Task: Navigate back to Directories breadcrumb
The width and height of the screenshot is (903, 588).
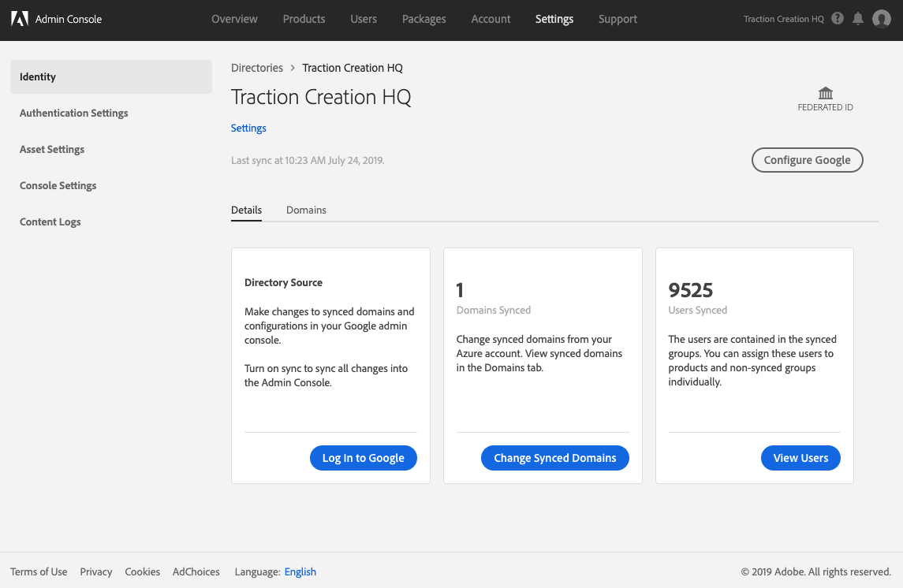Action: tap(257, 68)
